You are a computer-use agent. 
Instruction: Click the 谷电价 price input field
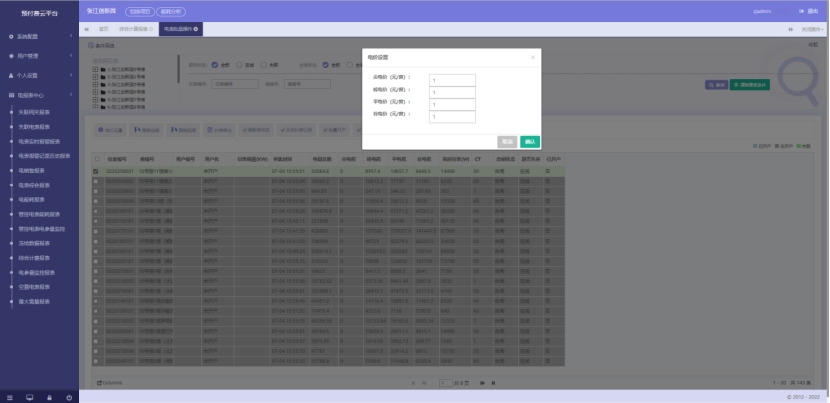click(452, 116)
